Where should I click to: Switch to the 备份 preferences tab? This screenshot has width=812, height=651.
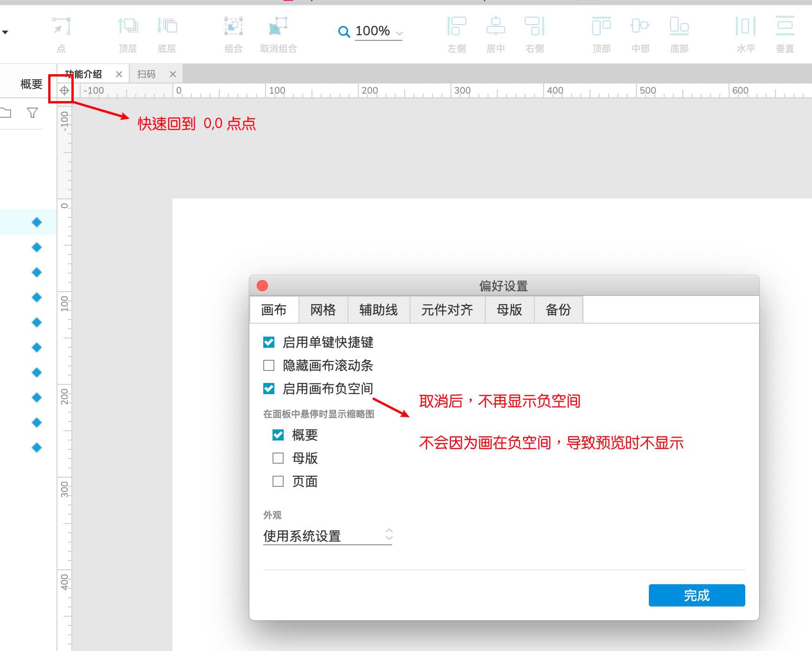[x=558, y=310]
